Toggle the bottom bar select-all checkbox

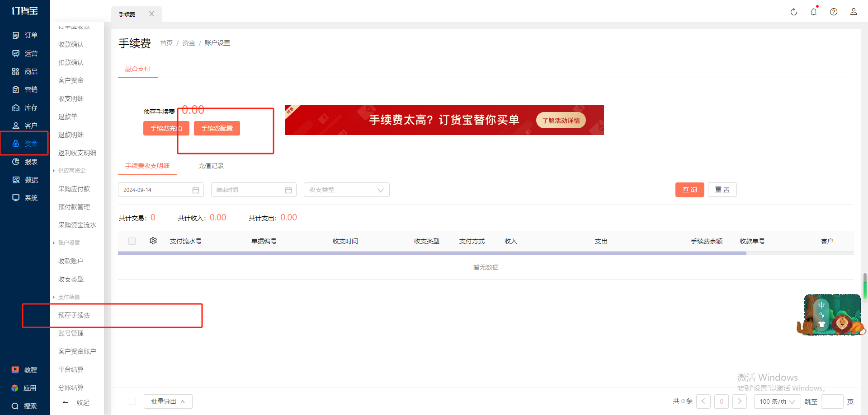pyautogui.click(x=132, y=401)
